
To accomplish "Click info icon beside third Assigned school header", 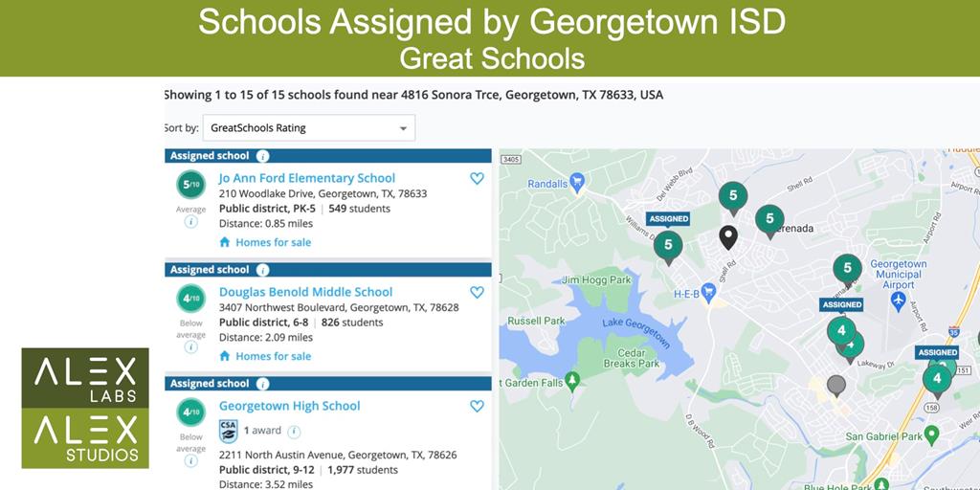I will point(263,384).
